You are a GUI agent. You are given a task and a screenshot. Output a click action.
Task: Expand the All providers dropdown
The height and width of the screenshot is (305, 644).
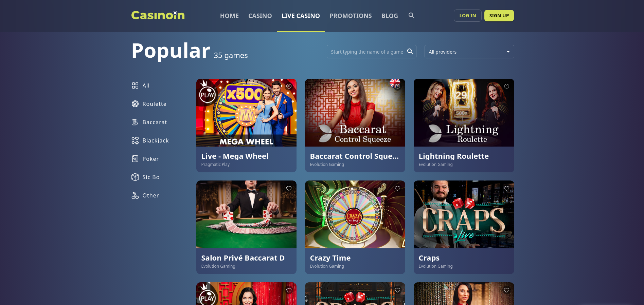(x=469, y=52)
